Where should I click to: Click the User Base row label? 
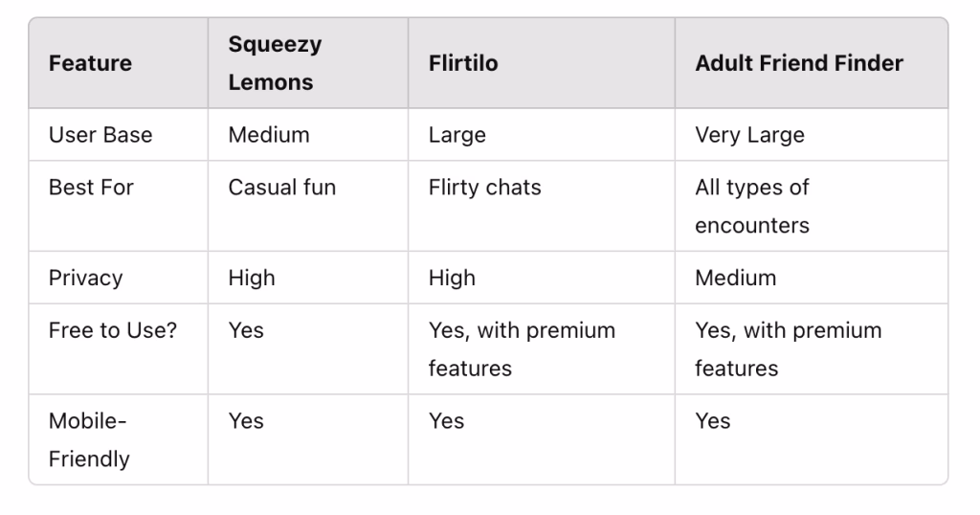click(100, 135)
